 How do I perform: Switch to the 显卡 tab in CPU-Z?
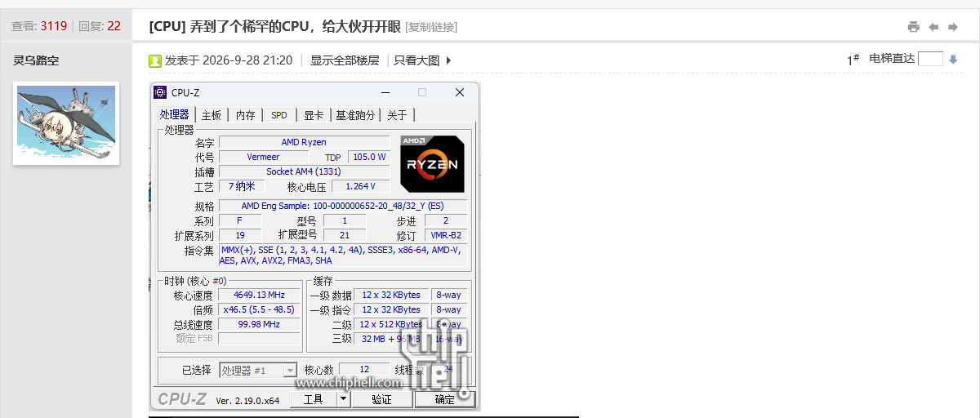pos(314,115)
